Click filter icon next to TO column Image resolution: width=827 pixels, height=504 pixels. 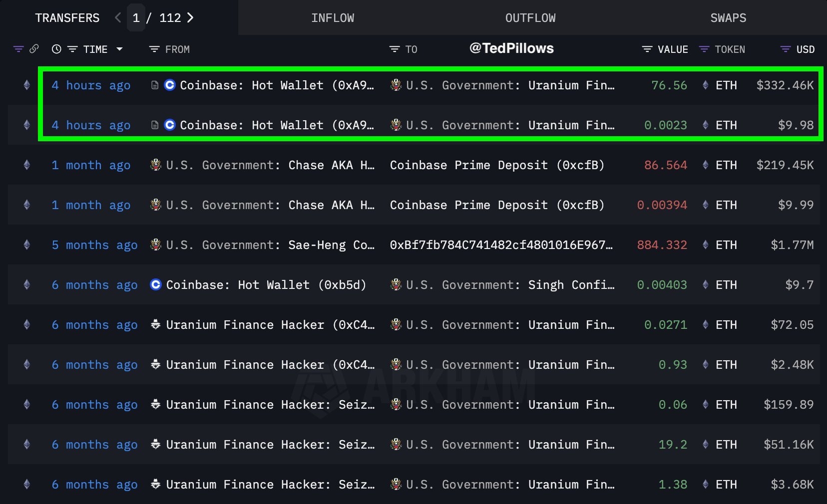(395, 49)
